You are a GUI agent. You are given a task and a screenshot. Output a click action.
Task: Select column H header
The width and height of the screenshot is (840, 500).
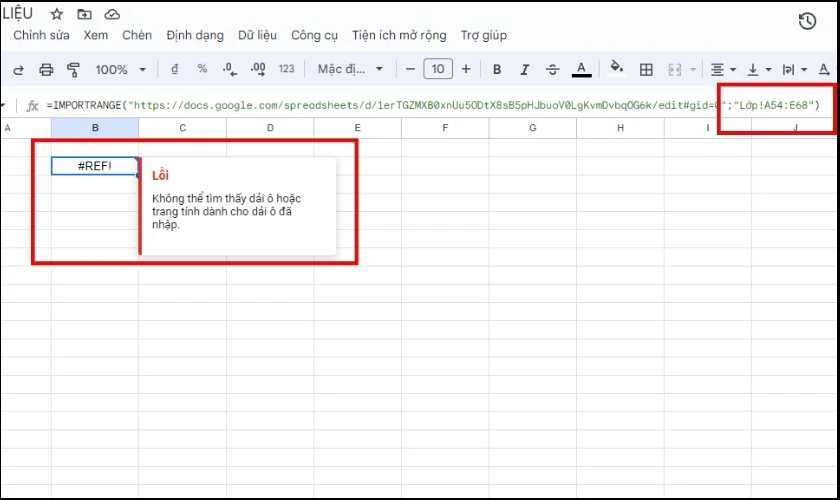(620, 128)
